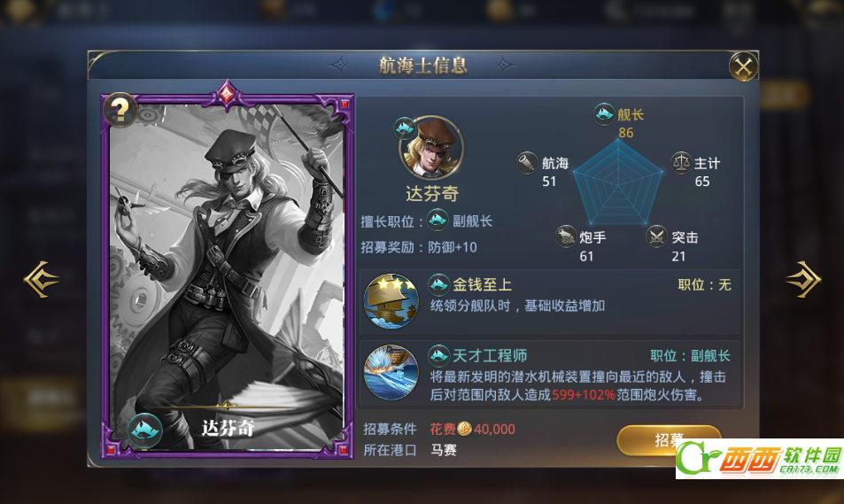Click the 突击 crossed swords stat icon
Viewport: 844px width, 504px height.
[x=656, y=236]
